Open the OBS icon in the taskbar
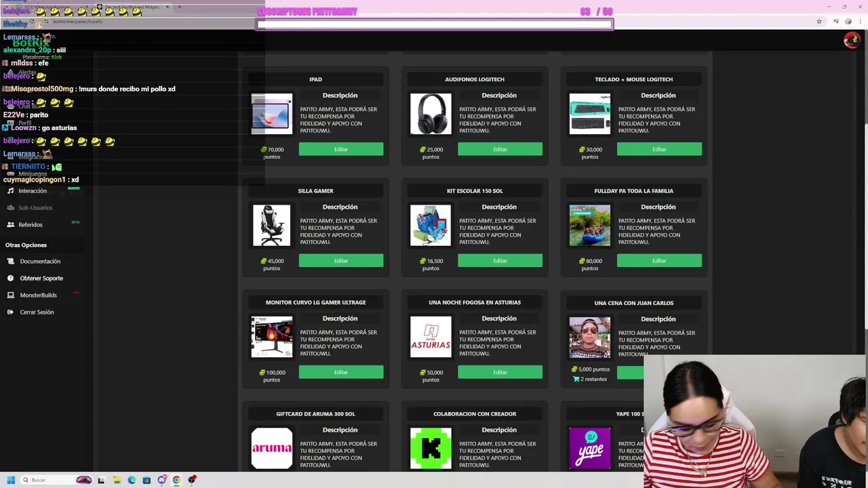Screen dimensions: 868x488 (192, 480)
